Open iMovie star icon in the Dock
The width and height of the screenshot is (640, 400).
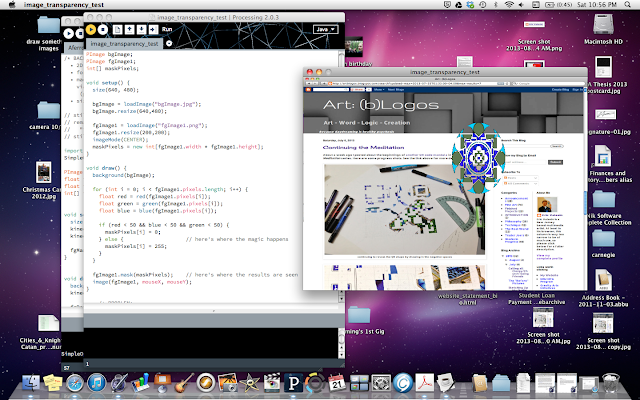(x=250, y=383)
